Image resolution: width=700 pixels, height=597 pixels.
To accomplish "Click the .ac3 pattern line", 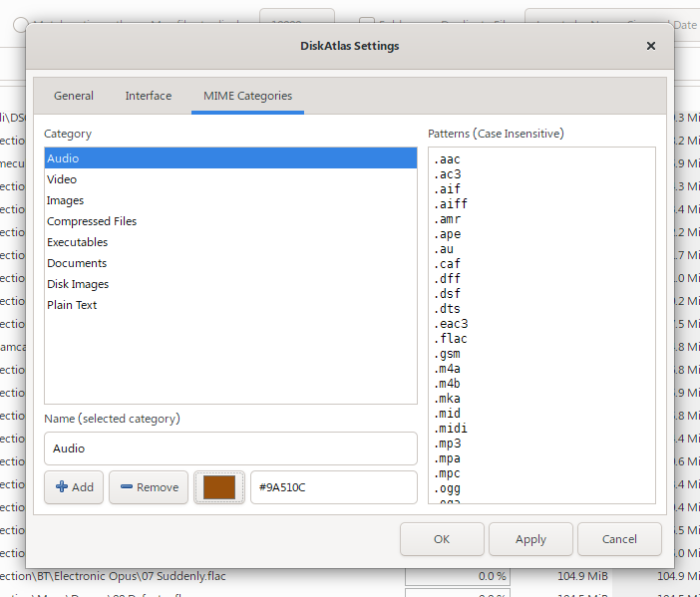I will tap(447, 174).
